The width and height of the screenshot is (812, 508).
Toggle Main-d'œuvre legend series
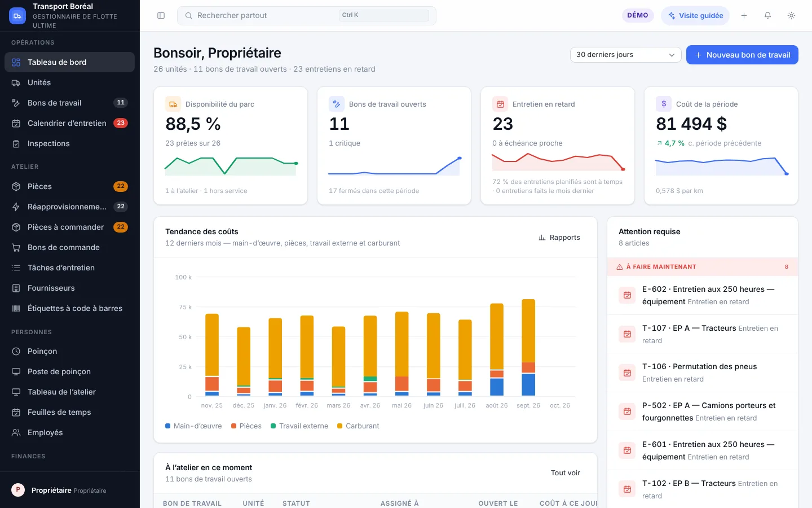pos(193,426)
